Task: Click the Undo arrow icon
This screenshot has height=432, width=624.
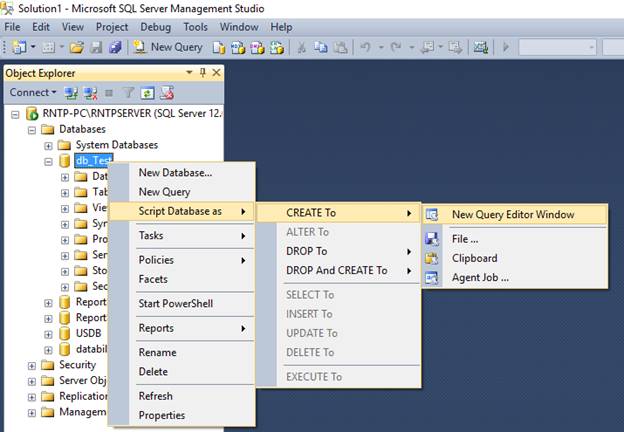Action: pyautogui.click(x=365, y=47)
